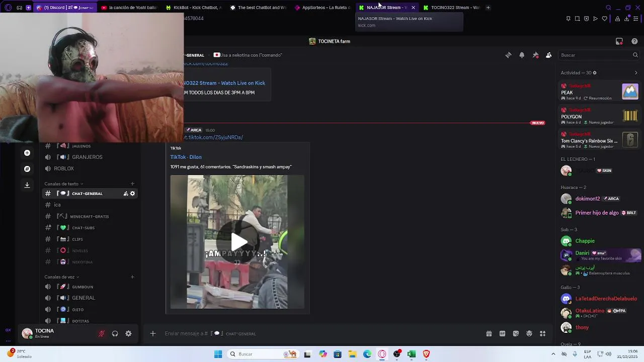
Task: Add a server in Discord sidebar
Action: pyautogui.click(x=27, y=153)
